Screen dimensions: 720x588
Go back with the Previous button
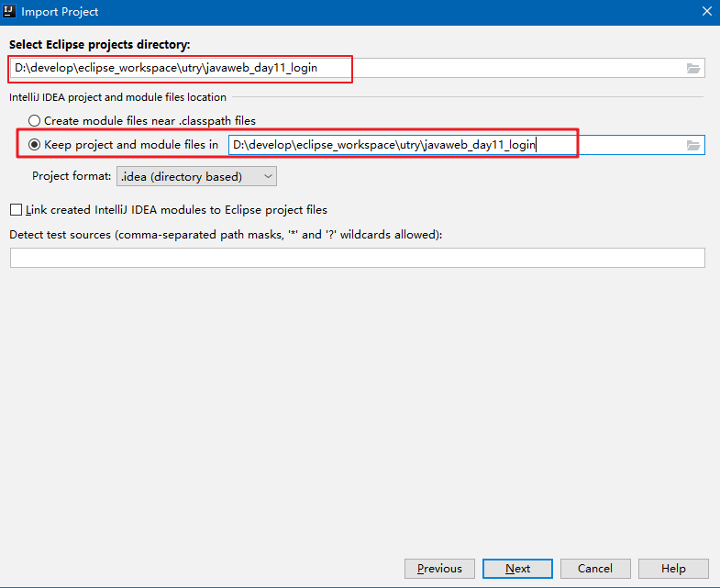tap(439, 569)
